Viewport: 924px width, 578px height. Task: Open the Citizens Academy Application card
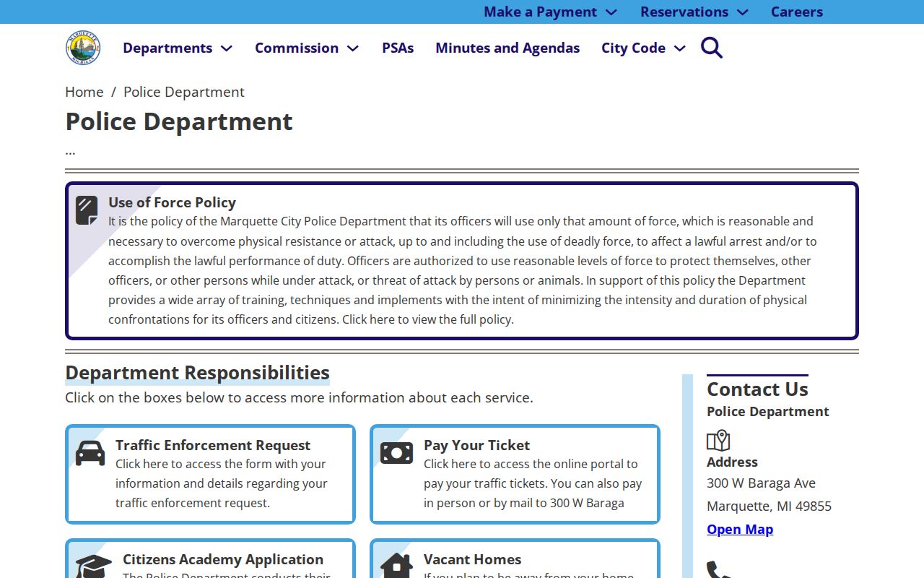223,559
